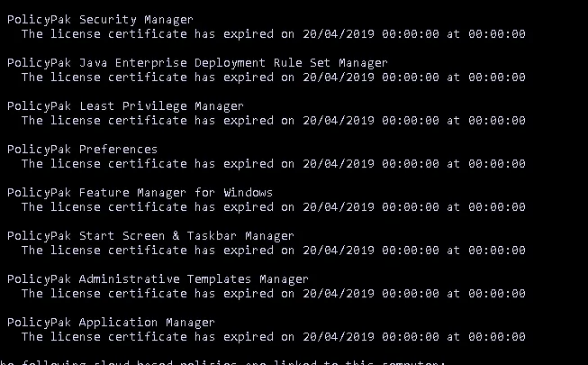Screen dimensions: 588x365
Task: Click the PolicyPak Preferences heading
Action: (82, 150)
